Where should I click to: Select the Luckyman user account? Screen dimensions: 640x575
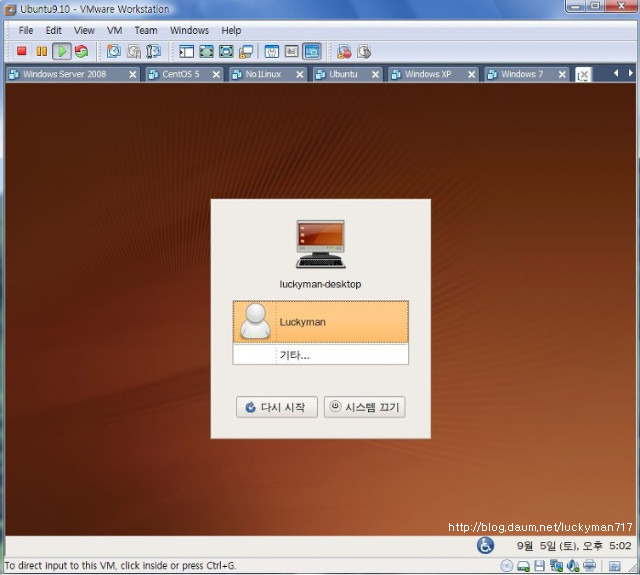pos(320,322)
